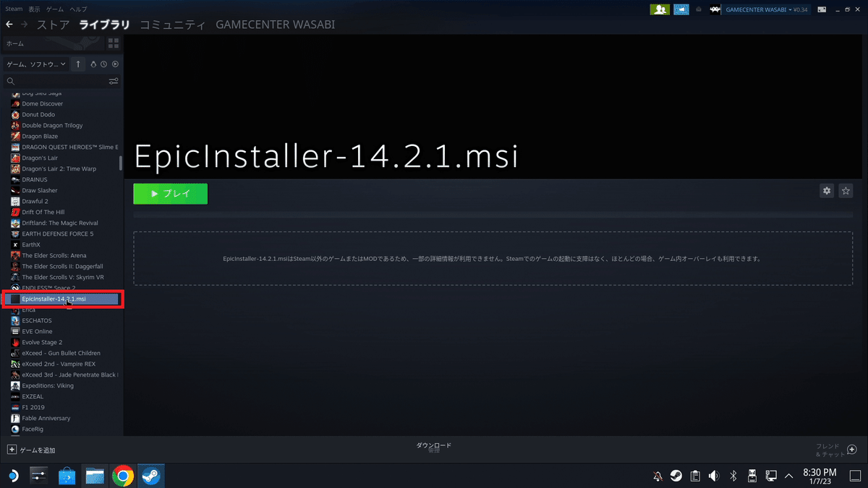Go back with the left arrow
The image size is (868, 488).
(9, 25)
